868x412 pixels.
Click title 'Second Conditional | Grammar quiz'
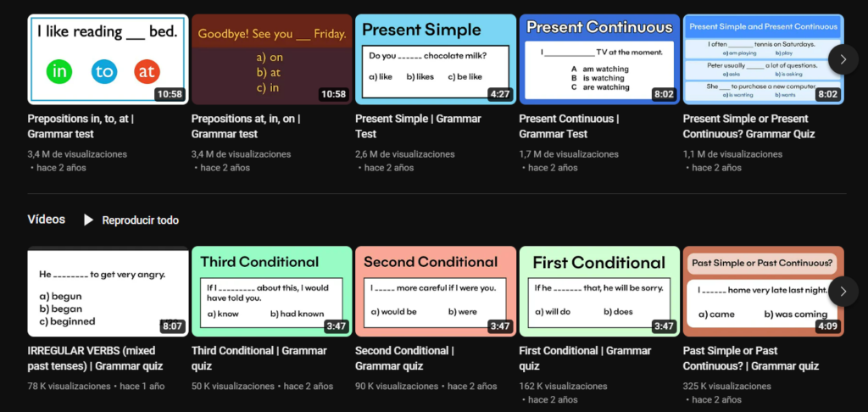point(404,358)
